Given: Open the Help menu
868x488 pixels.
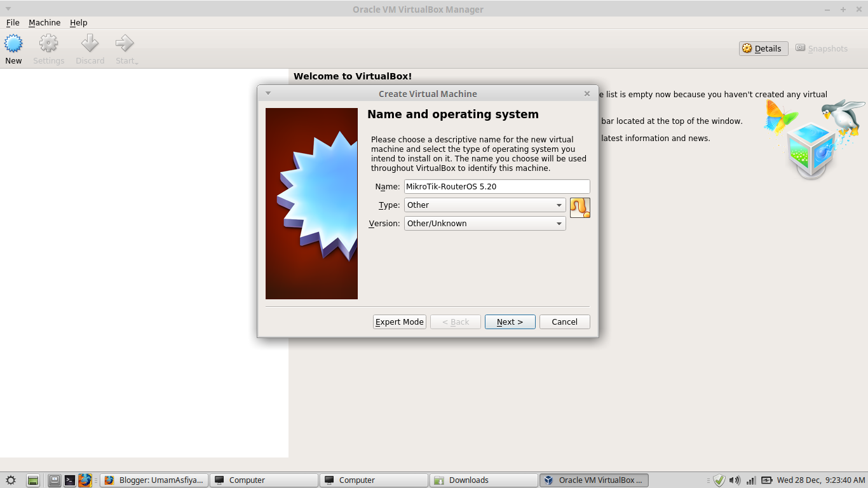Looking at the screenshot, I should [x=79, y=23].
